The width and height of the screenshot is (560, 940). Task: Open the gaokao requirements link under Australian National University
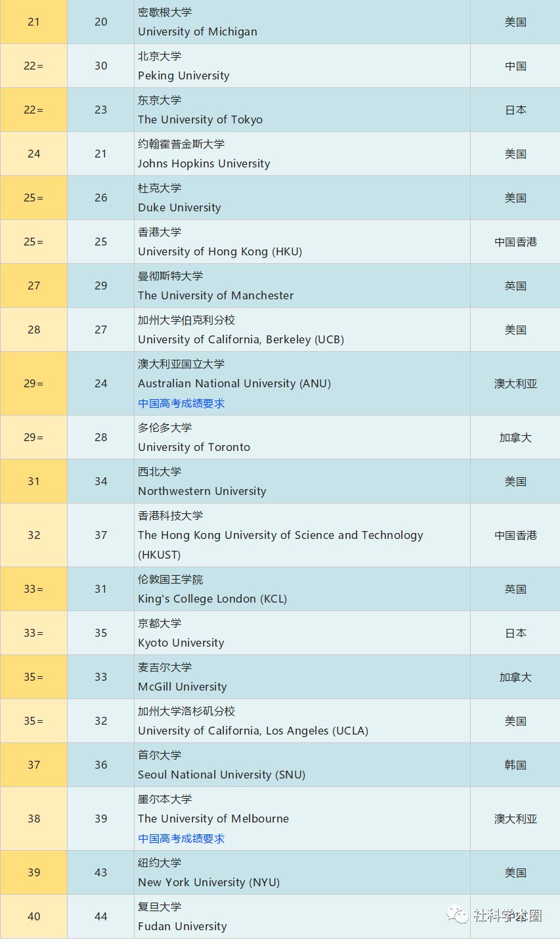coord(181,403)
